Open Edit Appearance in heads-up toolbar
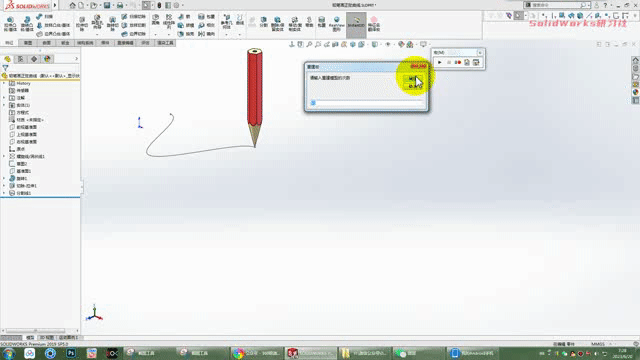This screenshot has height=360, width=640. click(x=401, y=44)
